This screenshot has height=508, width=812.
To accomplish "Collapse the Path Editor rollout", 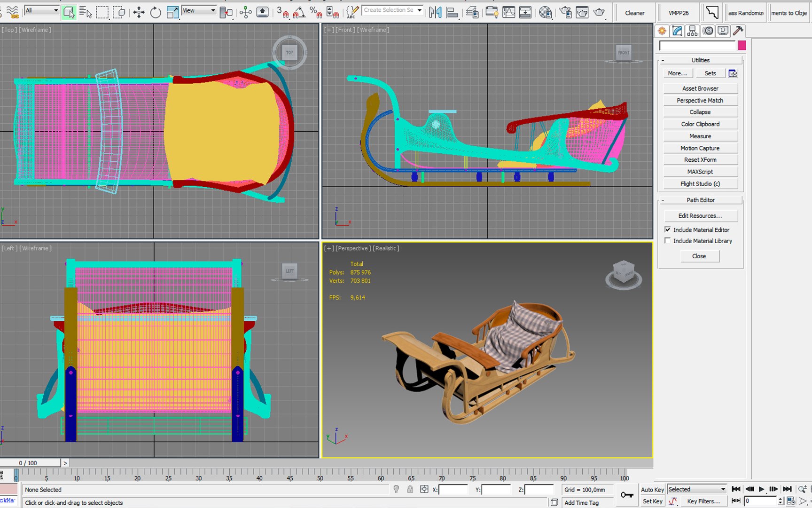I will (x=700, y=200).
